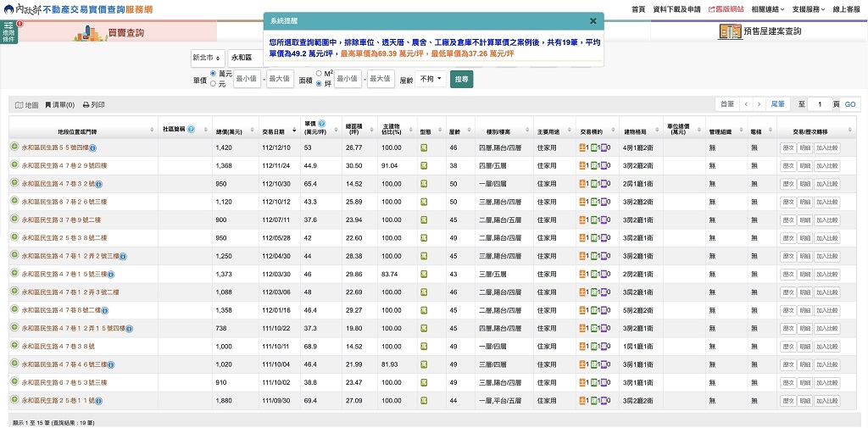
Task: Expand row for 永和區民生路55號四樓
Action: [14, 147]
